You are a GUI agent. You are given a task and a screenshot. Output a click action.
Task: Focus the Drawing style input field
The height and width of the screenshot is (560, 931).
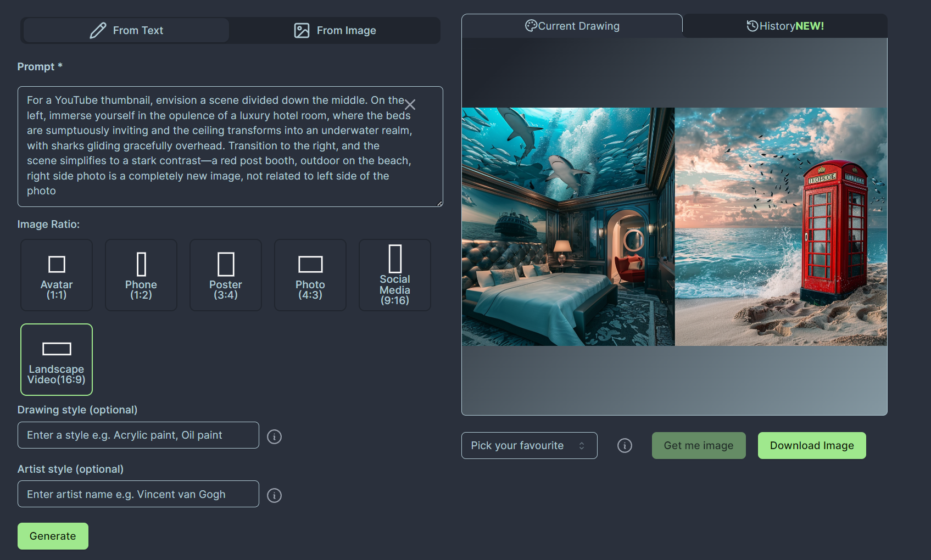138,435
